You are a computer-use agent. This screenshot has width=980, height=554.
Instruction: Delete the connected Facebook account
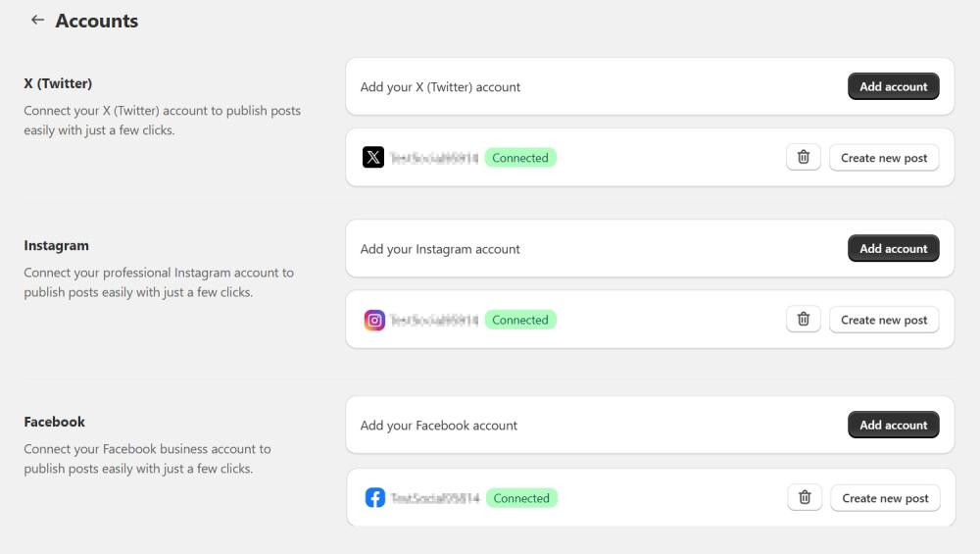(x=805, y=497)
